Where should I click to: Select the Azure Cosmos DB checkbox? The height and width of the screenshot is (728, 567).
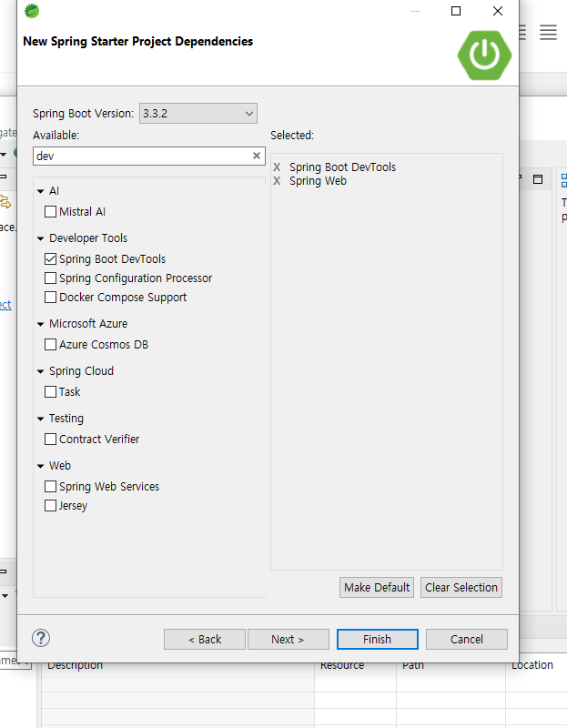point(50,345)
